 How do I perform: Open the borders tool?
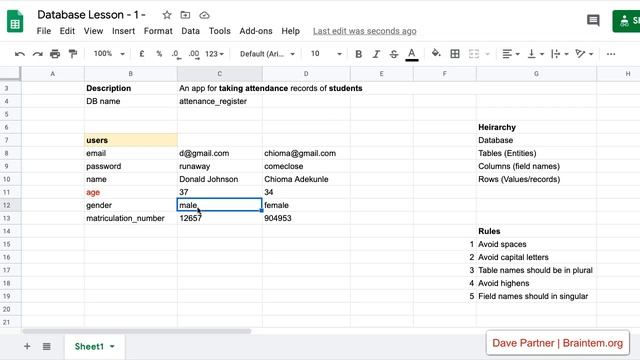tap(455, 54)
